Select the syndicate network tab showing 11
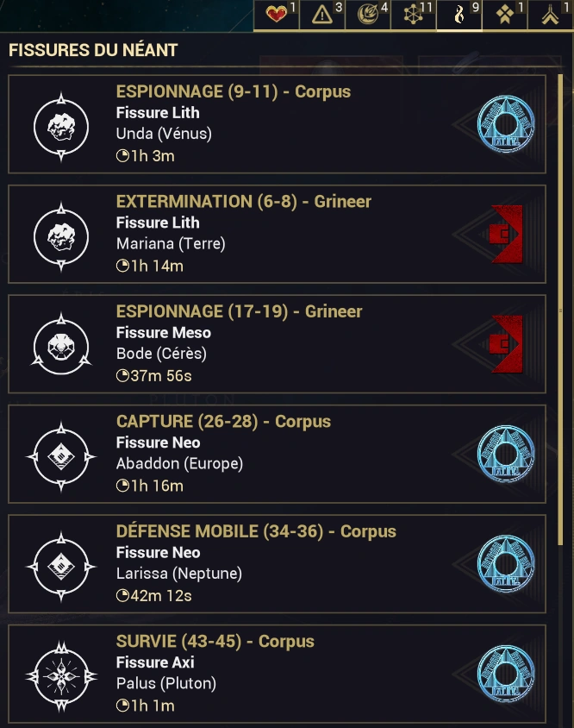The image size is (574, 728). [x=414, y=16]
